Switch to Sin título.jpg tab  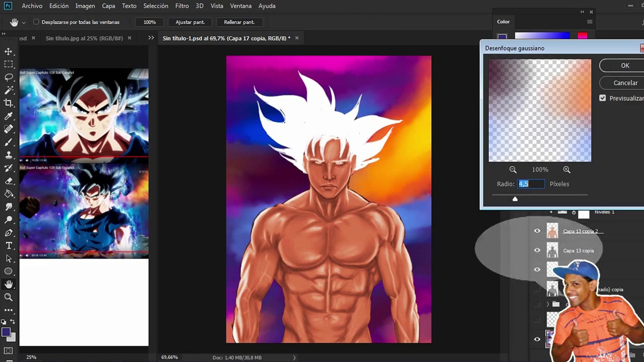click(x=84, y=38)
